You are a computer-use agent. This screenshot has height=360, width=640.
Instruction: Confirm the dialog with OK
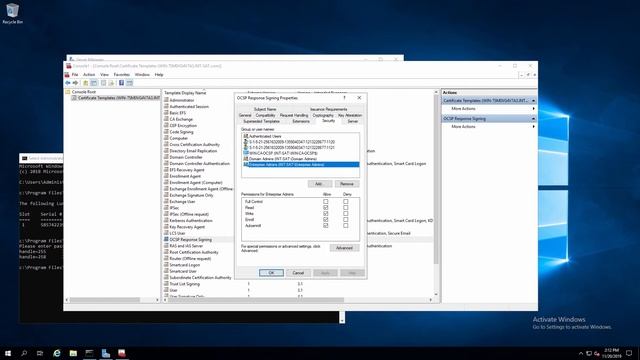[271, 273]
